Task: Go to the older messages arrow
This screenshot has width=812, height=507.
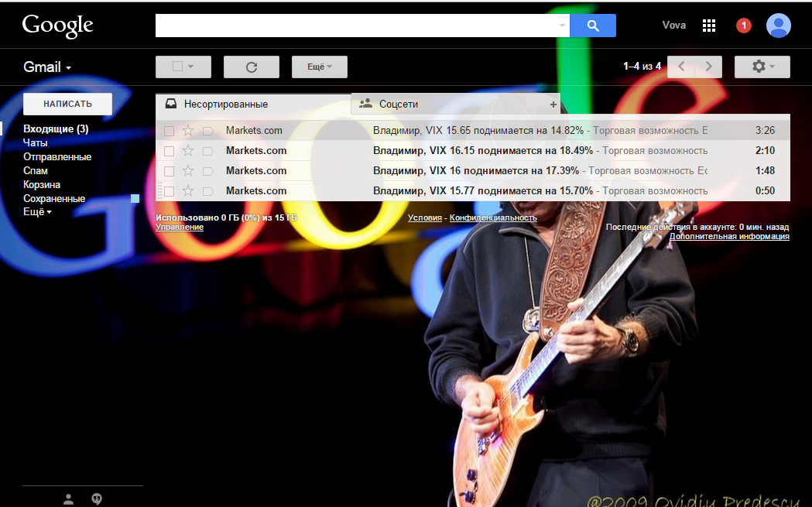Action: tap(709, 67)
